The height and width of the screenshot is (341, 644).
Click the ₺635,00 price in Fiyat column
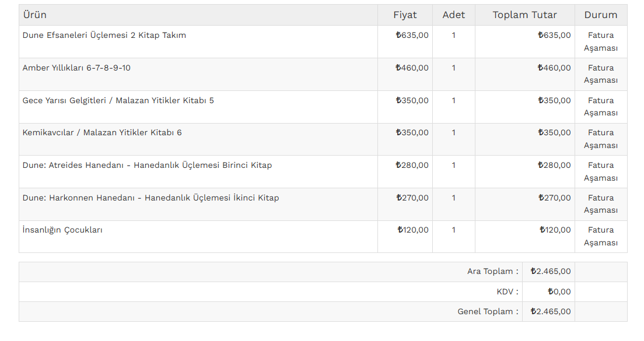pos(412,36)
